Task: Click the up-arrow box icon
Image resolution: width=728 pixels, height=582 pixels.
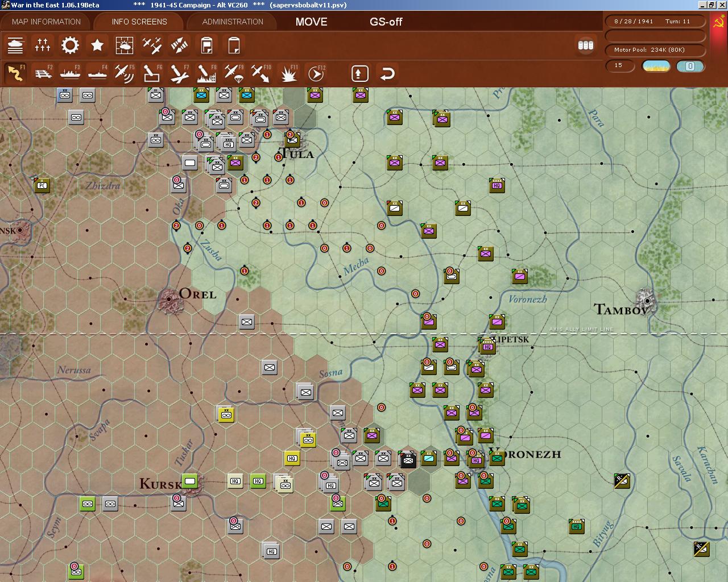Action: point(359,73)
